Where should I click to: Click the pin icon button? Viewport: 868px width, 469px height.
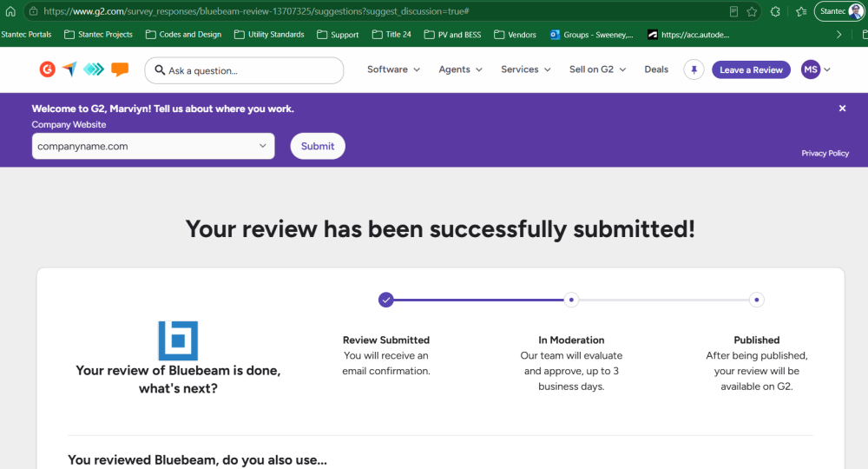point(694,69)
